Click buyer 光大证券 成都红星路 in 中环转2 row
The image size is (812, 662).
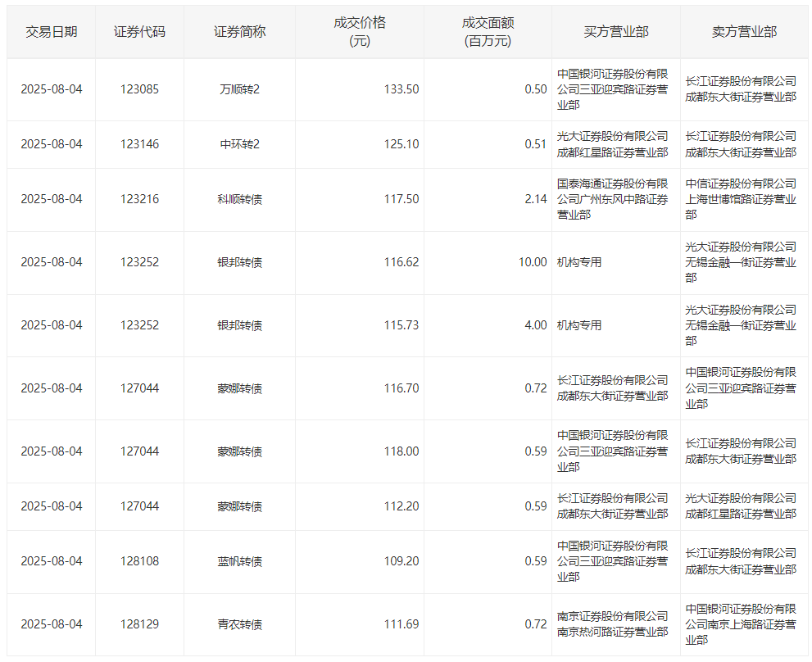[x=613, y=144]
